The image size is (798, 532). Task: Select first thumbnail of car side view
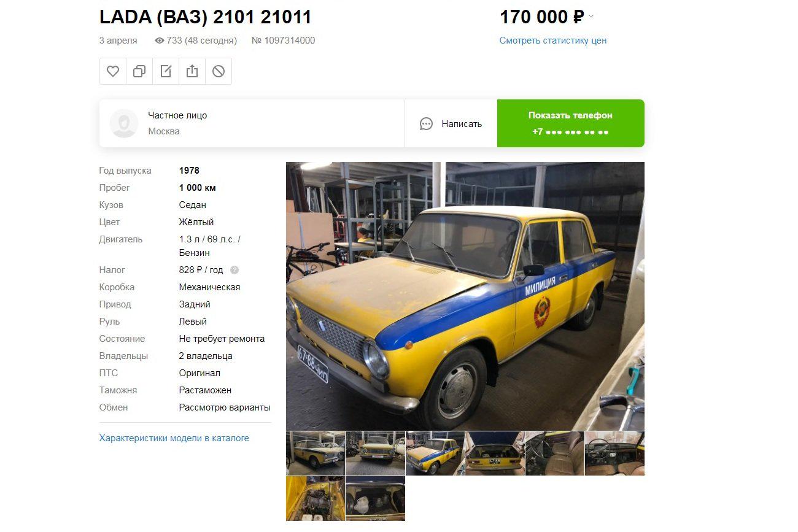(316, 453)
